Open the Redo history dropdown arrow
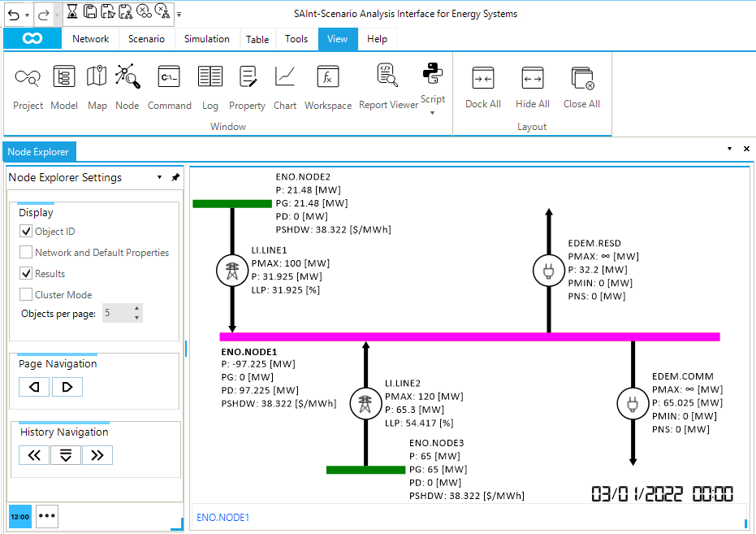This screenshot has width=756, height=534. click(x=57, y=15)
